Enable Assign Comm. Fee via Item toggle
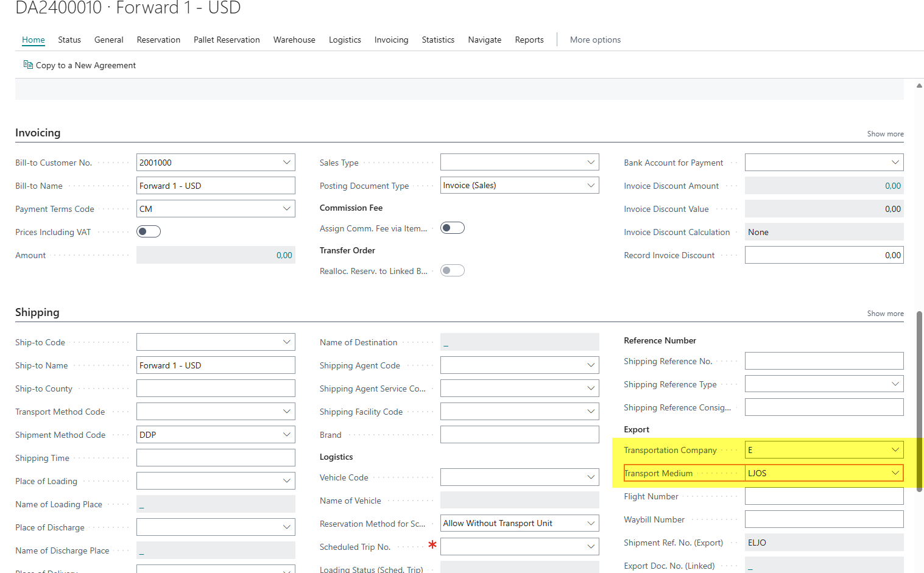The height and width of the screenshot is (573, 924). click(453, 228)
